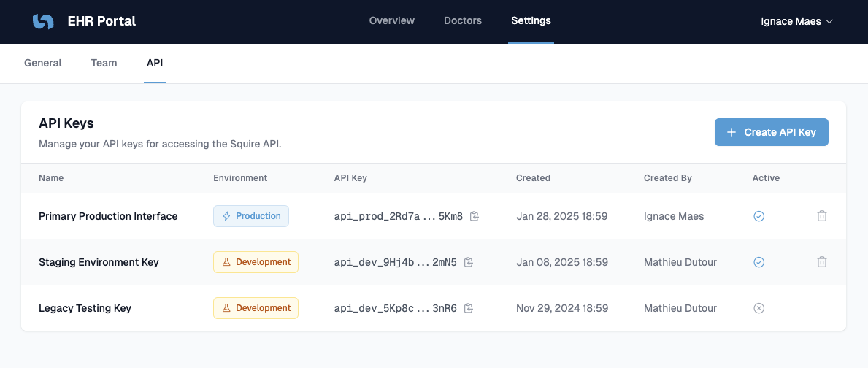
Task: Open the Doctors page
Action: click(463, 20)
